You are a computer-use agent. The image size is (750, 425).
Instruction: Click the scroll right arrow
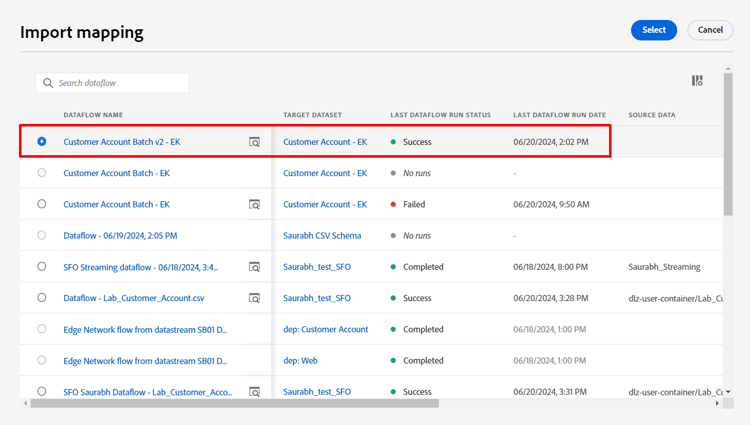[x=717, y=403]
